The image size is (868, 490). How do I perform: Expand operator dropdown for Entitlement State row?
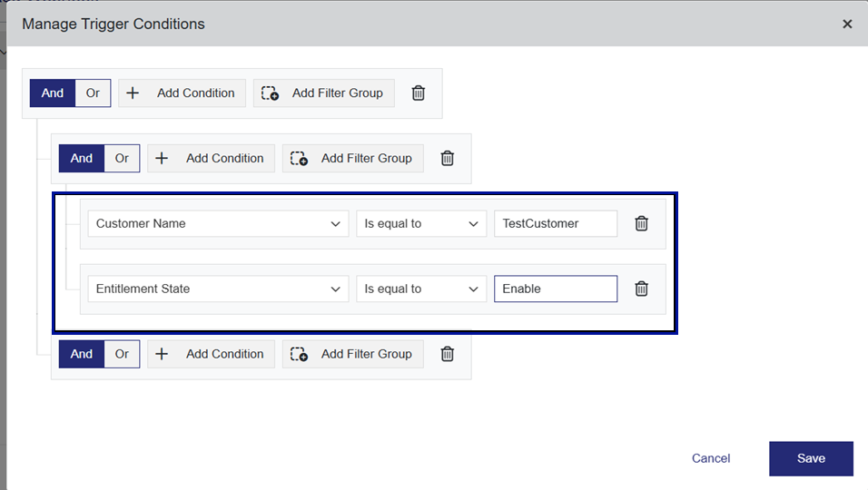pyautogui.click(x=421, y=289)
